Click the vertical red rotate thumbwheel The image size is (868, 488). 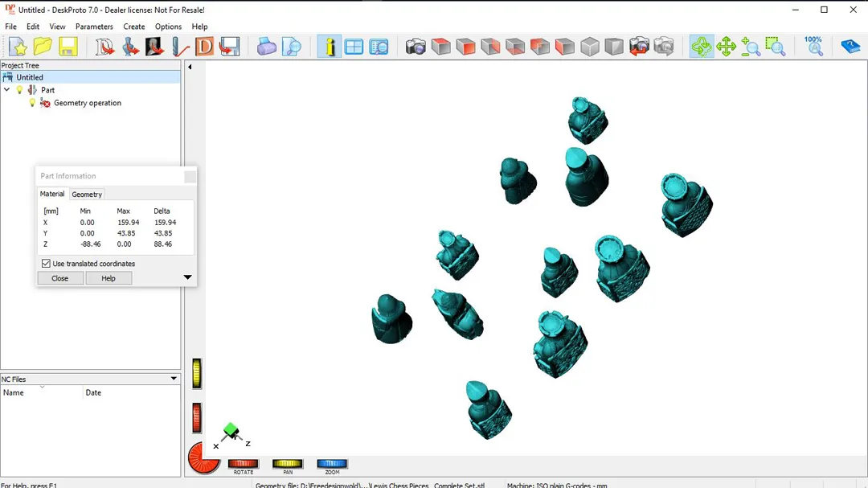pyautogui.click(x=197, y=417)
